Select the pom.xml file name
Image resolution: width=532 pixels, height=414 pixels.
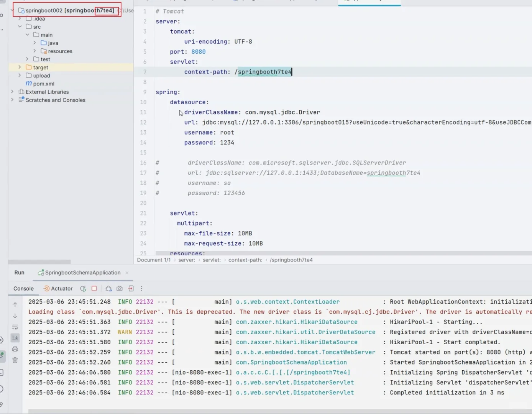pyautogui.click(x=44, y=84)
